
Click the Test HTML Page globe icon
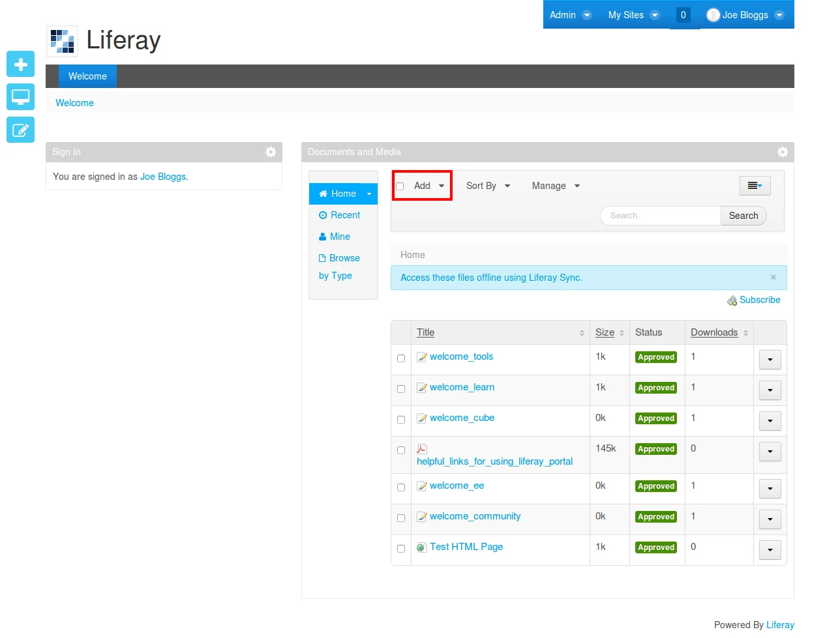click(x=422, y=547)
